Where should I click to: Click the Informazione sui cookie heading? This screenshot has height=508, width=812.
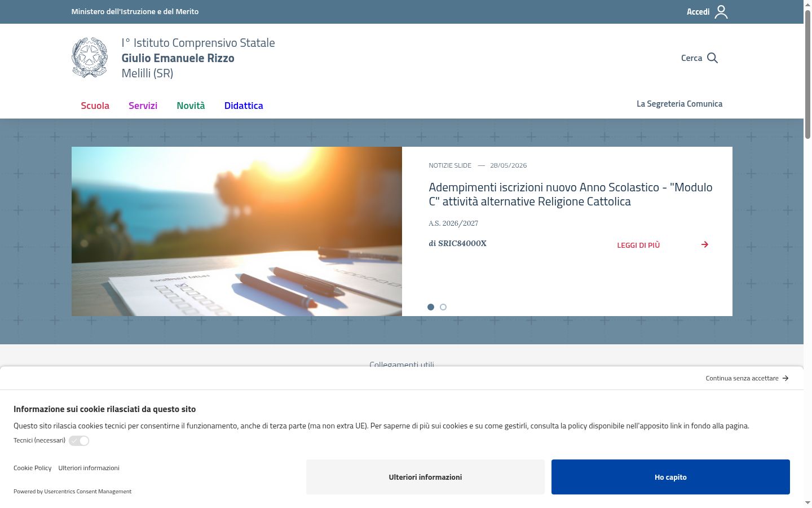(104, 409)
